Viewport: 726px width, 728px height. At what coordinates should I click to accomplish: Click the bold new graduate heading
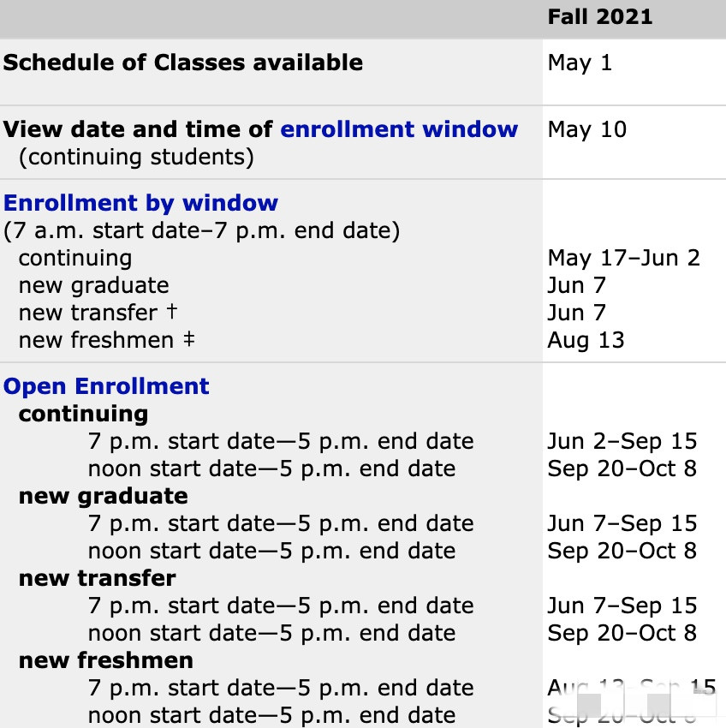(104, 496)
